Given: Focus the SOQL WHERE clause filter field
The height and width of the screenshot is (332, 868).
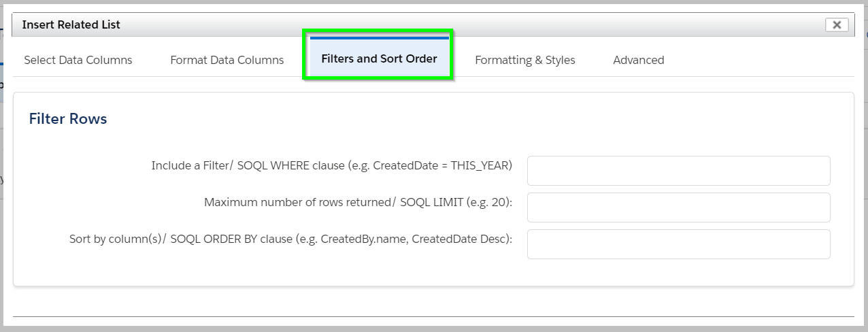Looking at the screenshot, I should [678, 171].
